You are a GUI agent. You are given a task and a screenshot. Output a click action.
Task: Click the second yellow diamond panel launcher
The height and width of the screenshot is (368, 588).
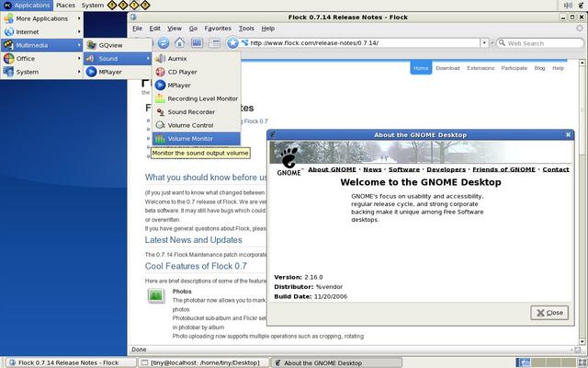[122, 6]
